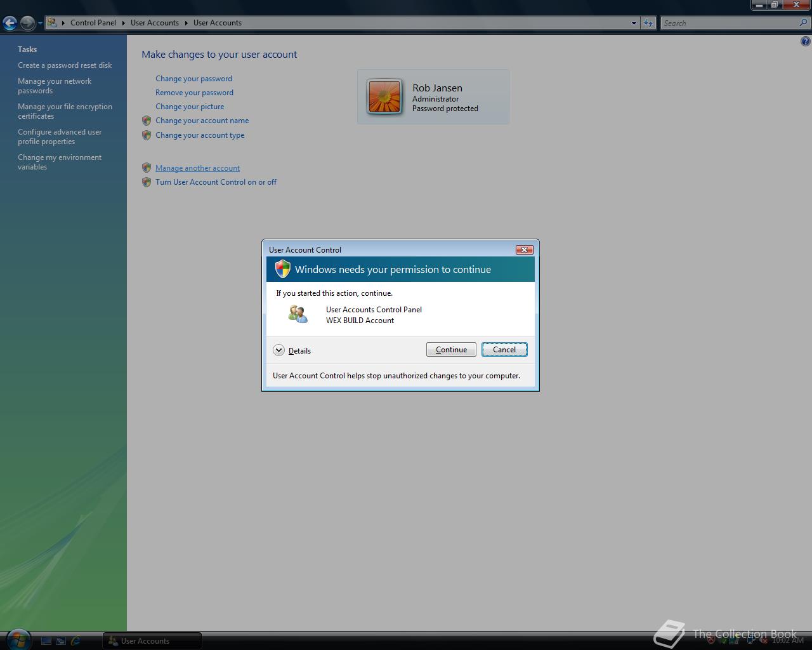Open Create a password reset disk task
The height and width of the screenshot is (650, 812).
pyautogui.click(x=65, y=65)
